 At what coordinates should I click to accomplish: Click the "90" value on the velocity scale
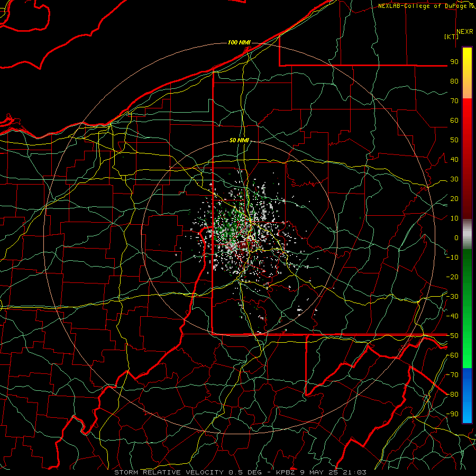[x=454, y=62]
